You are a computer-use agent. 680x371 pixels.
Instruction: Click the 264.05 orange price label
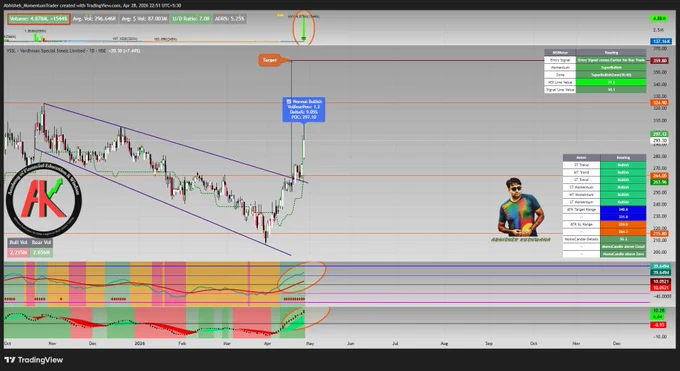pos(659,176)
